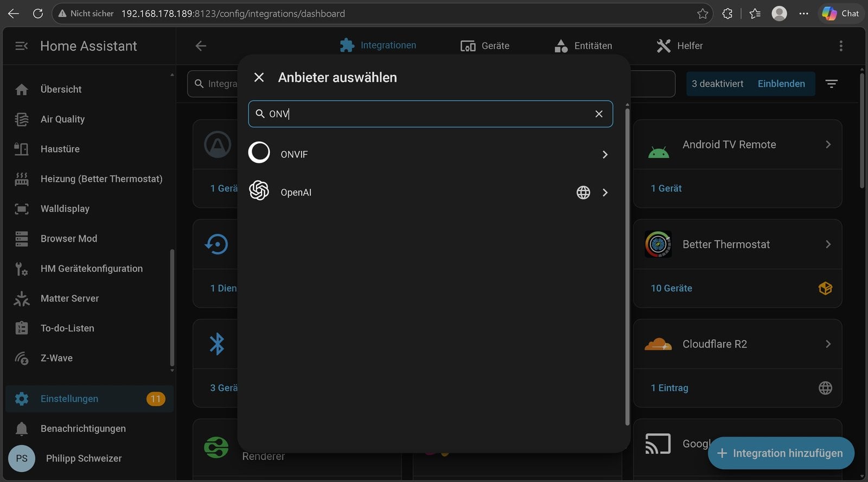Click the Better Thermostat chevron

click(x=828, y=244)
